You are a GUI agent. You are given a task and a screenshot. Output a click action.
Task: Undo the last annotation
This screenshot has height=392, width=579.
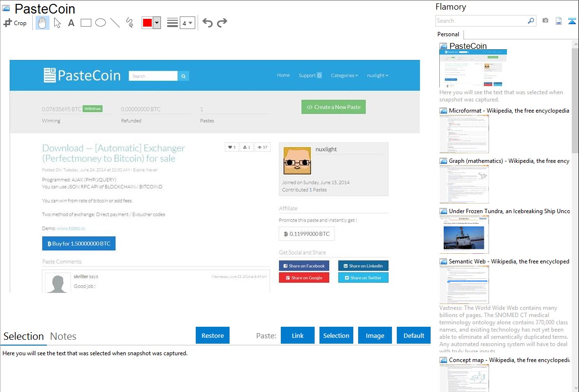[x=207, y=23]
